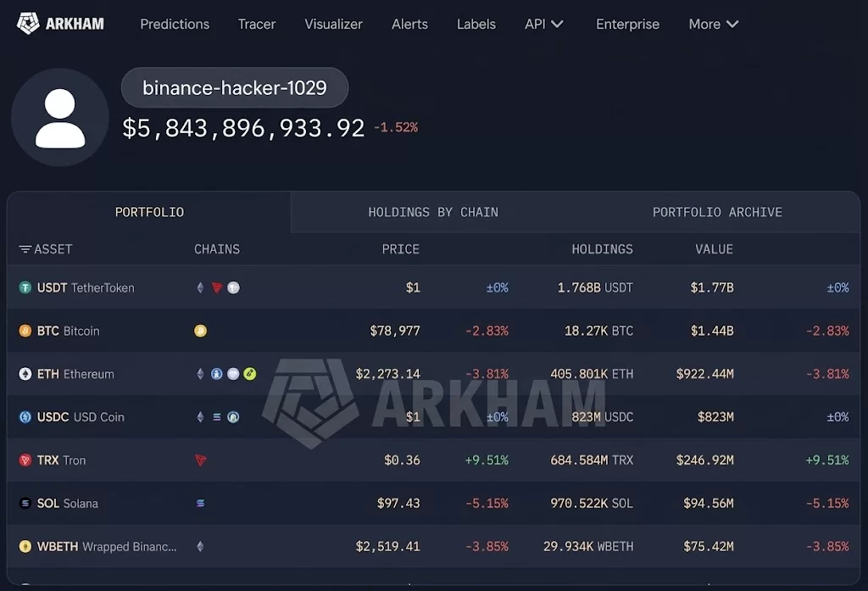Select the SOL Solana coin icon
Viewport: 868px width, 591px height.
point(25,503)
